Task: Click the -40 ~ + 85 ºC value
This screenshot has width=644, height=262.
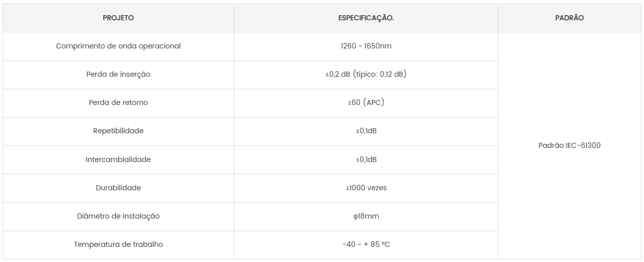Action: 366,244
